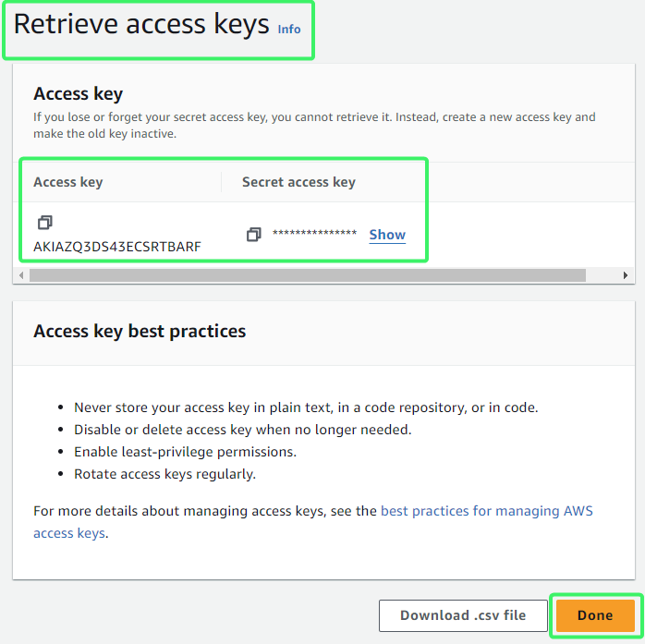Click the asterisk-masked secret key value
Screen dimensions: 645x644
click(314, 233)
